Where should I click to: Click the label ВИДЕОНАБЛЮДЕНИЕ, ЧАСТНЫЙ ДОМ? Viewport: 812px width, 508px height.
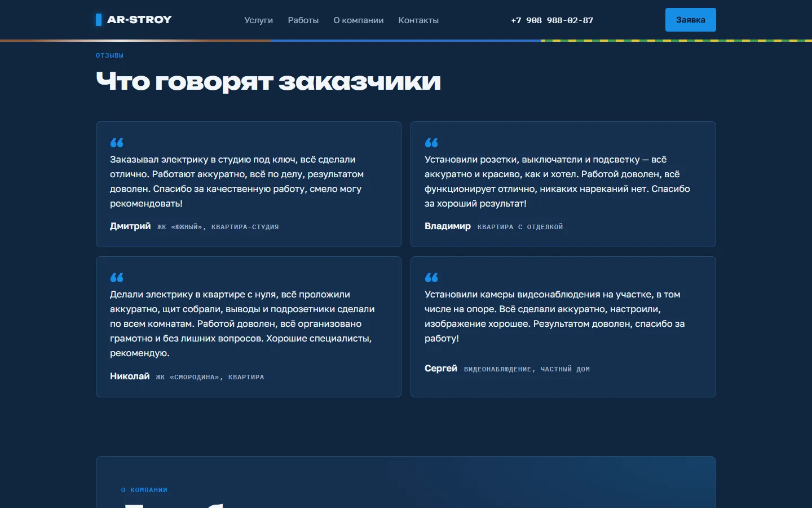pyautogui.click(x=527, y=369)
